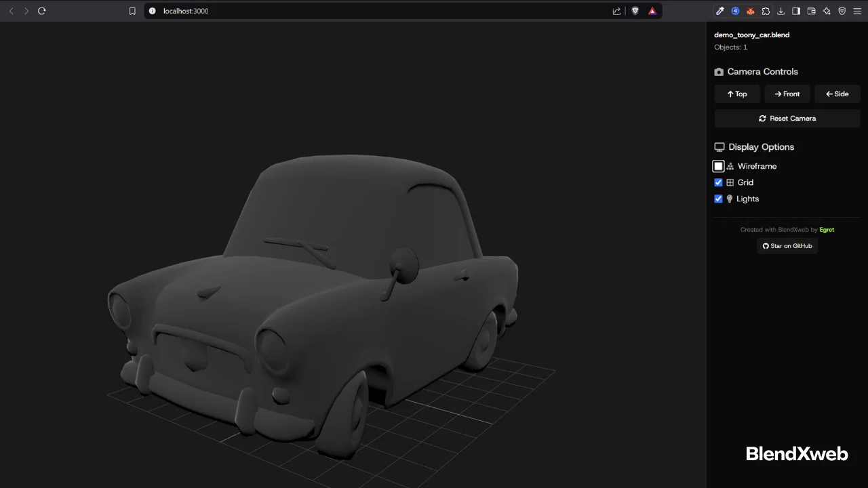Open the browser hamburger menu
868x488 pixels.
pyautogui.click(x=857, y=11)
